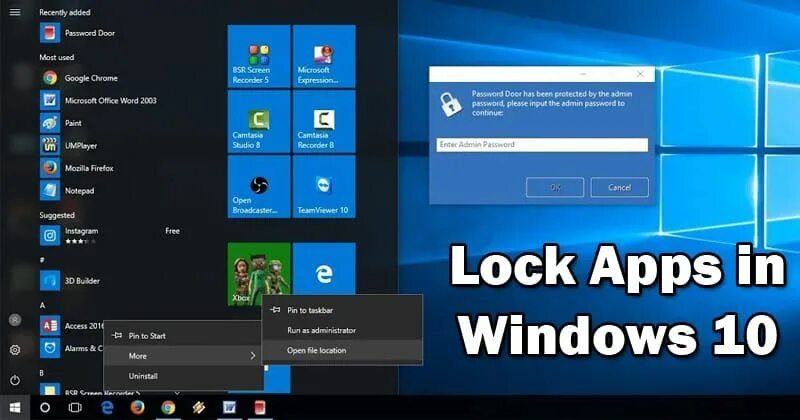Launch the Camtasia Studio 8 tile

point(259,121)
